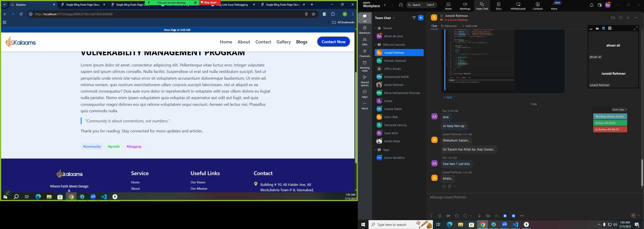This screenshot has width=644, height=229.
Task: Open the Blogs link in Kalaams navbar
Action: [302, 42]
